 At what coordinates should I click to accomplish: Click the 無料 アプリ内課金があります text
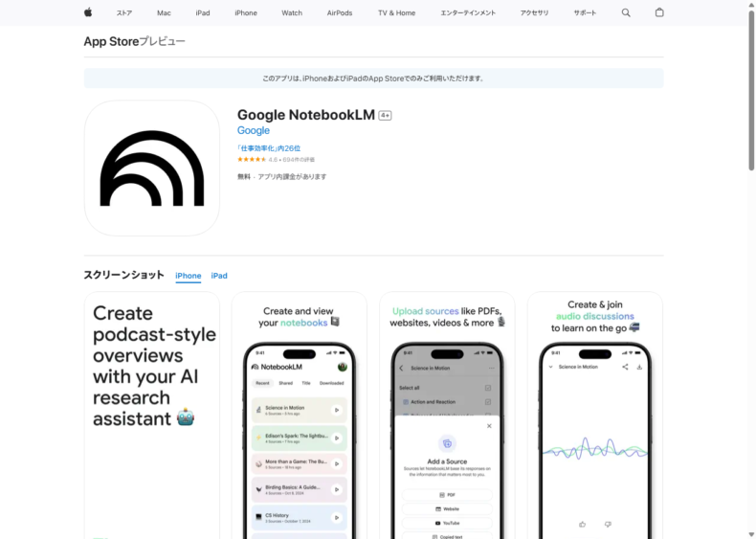pos(281,176)
